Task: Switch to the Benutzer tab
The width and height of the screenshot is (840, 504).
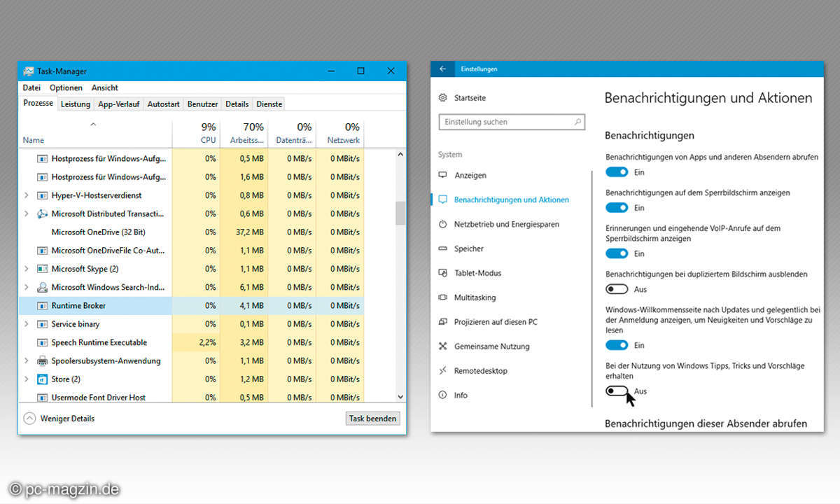Action: (203, 104)
